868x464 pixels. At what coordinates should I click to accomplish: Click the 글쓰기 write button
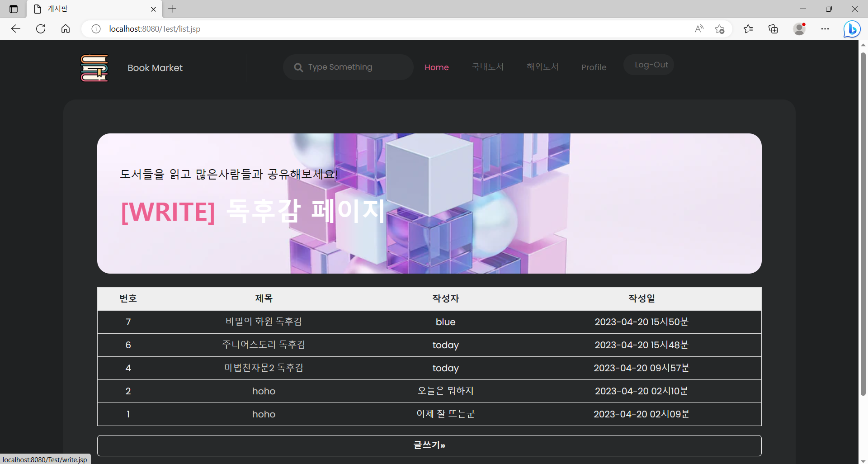pos(429,445)
